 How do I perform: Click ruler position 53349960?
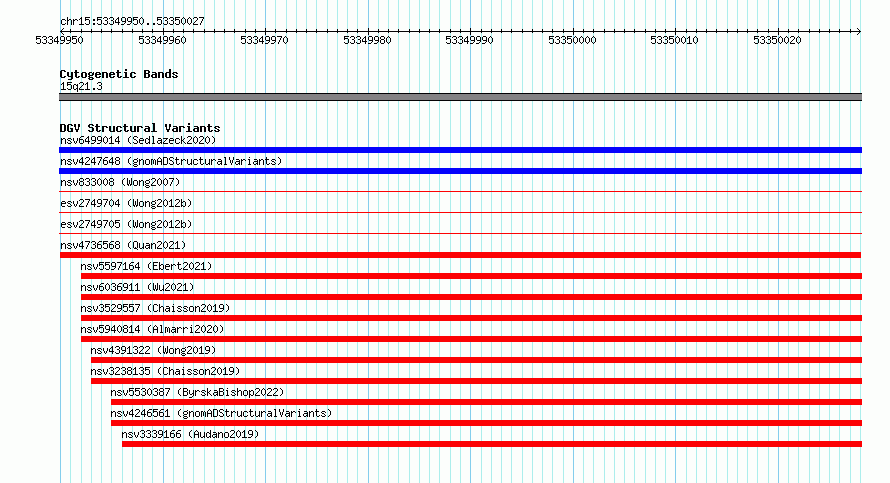162,40
